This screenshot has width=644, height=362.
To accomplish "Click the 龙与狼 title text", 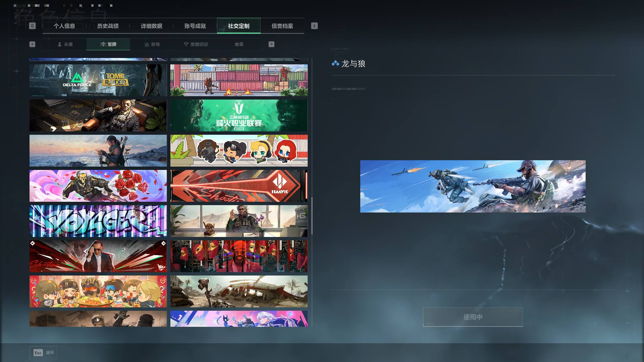I will coord(353,64).
